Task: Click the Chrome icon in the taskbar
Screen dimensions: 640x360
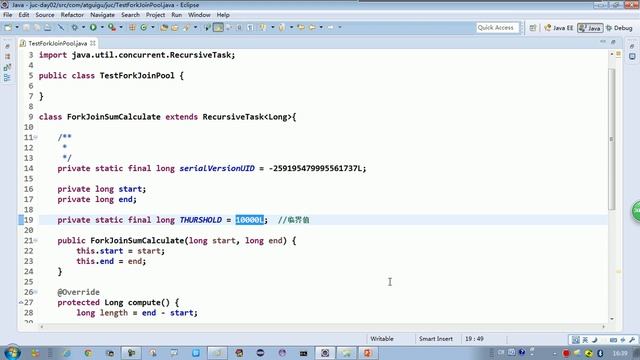Action: tap(88, 353)
